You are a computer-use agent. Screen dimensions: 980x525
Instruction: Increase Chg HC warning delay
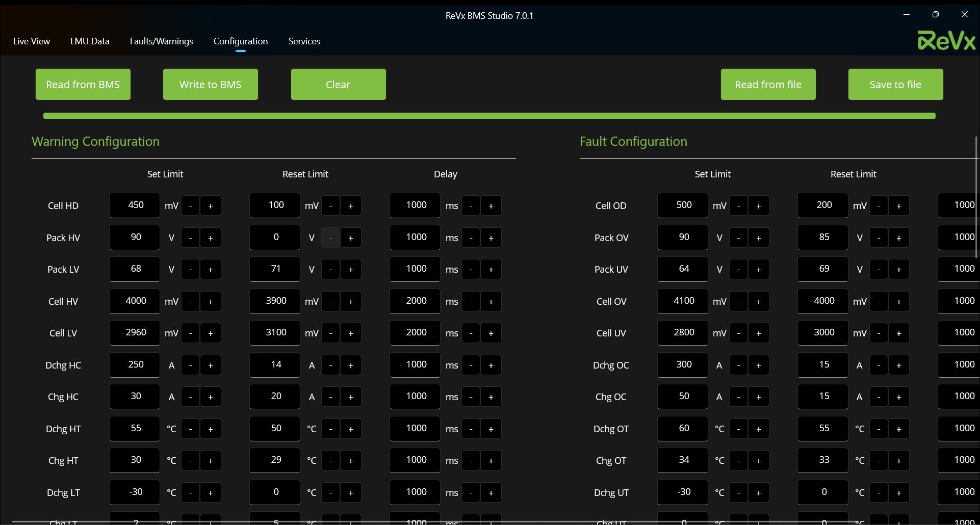point(491,397)
